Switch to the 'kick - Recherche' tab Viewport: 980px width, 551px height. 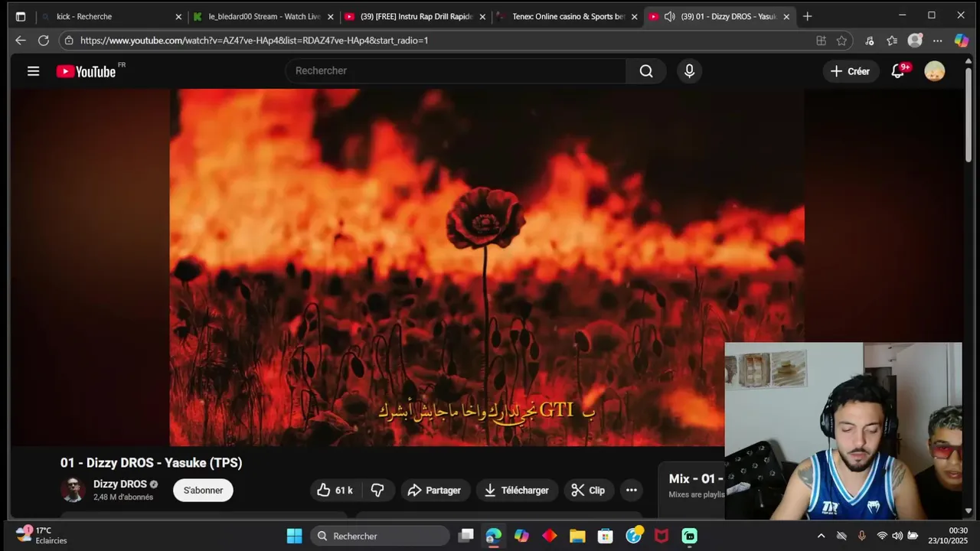(x=111, y=16)
